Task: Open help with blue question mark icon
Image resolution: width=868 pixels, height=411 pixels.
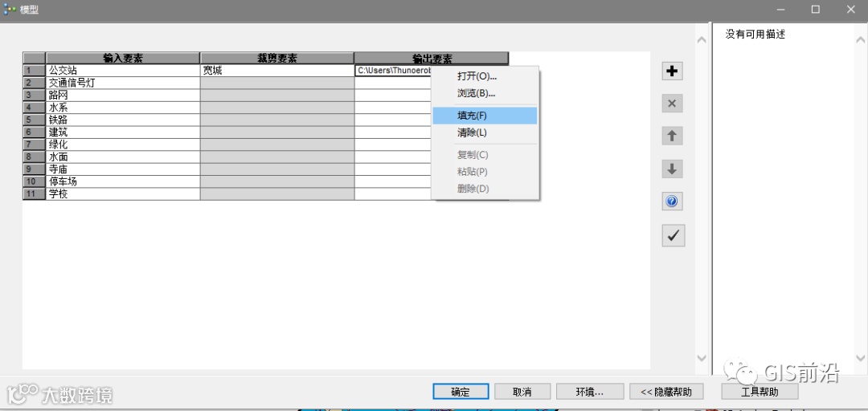Action: 672,201
